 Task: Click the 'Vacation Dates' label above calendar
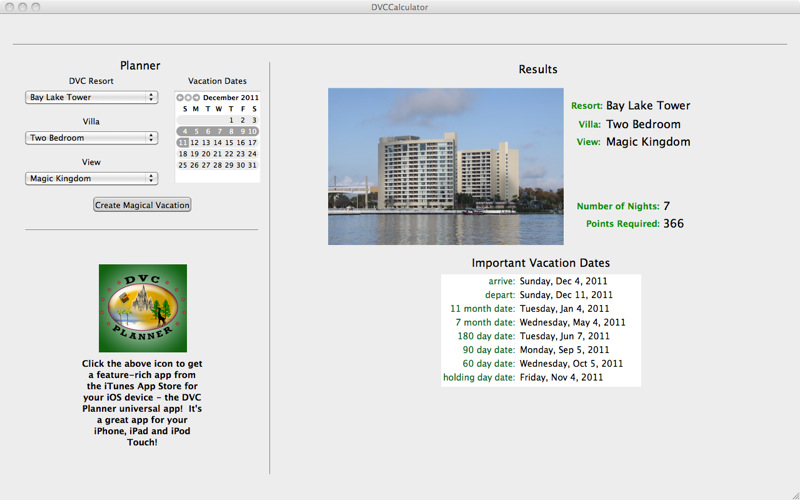pyautogui.click(x=217, y=81)
